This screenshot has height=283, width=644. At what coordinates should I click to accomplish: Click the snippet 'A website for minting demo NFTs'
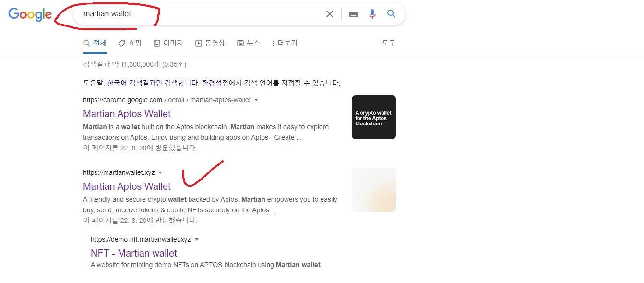pos(206,265)
